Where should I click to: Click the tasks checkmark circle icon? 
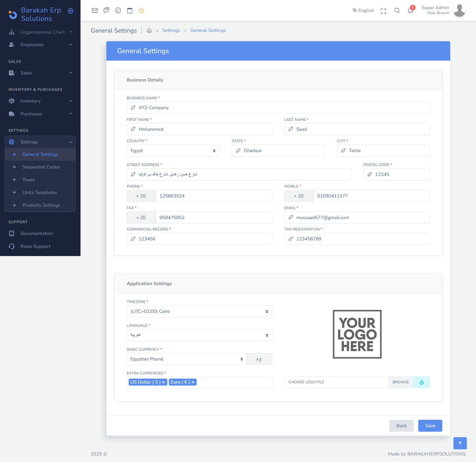coord(118,11)
